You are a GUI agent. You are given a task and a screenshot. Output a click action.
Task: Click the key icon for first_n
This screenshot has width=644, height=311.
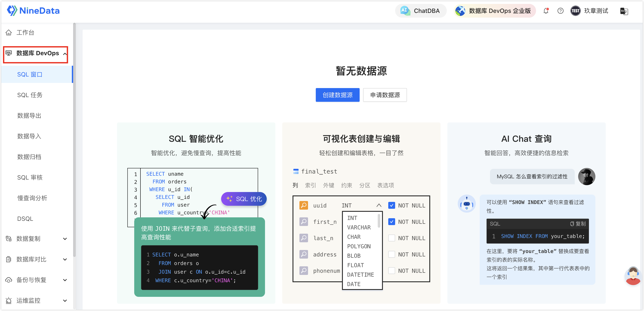(304, 222)
